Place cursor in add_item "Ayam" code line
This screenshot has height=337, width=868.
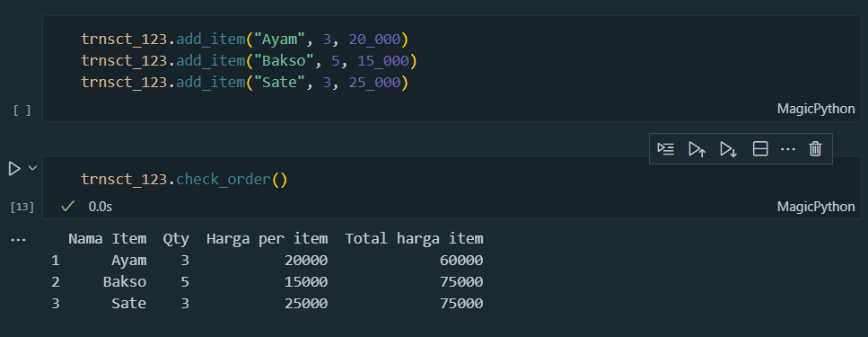tap(244, 40)
